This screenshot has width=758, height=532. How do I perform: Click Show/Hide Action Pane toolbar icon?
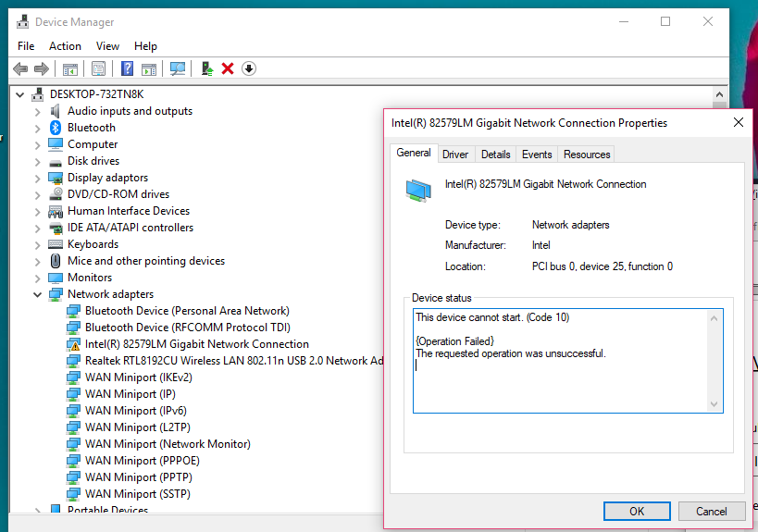tap(149, 69)
